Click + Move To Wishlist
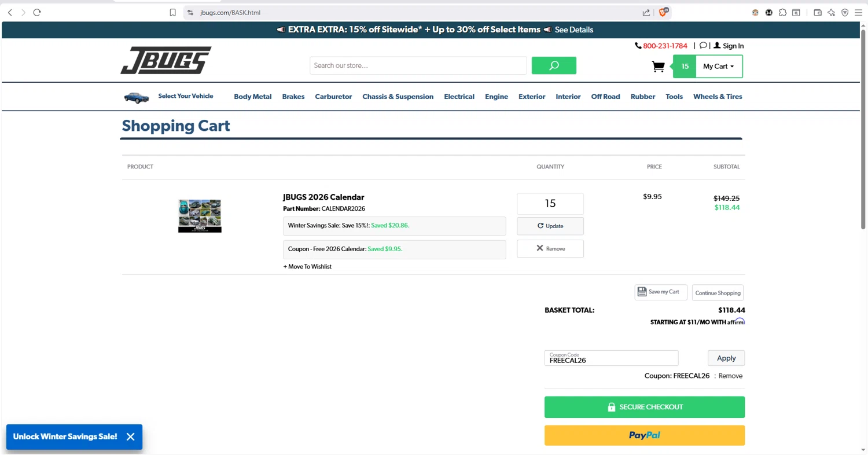Image resolution: width=868 pixels, height=455 pixels. pos(307,266)
